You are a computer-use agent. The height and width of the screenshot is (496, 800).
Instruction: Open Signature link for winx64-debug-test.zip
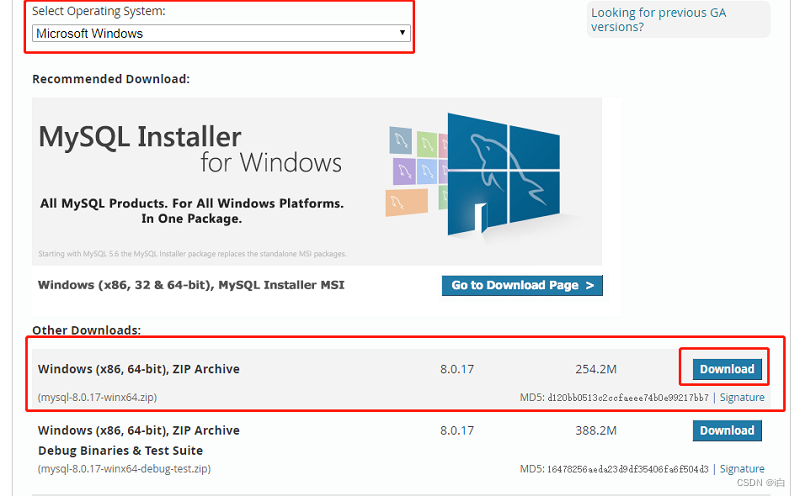point(742,469)
